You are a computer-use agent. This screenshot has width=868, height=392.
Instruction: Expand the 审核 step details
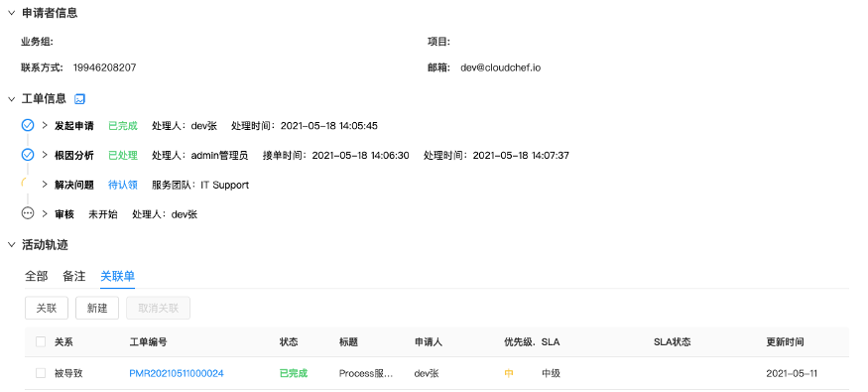[46, 213]
